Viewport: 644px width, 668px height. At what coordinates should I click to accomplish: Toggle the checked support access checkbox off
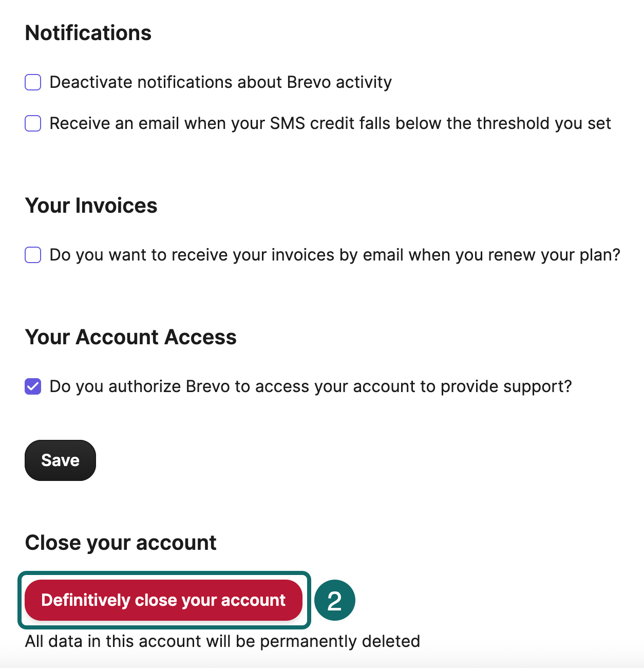pos(32,386)
